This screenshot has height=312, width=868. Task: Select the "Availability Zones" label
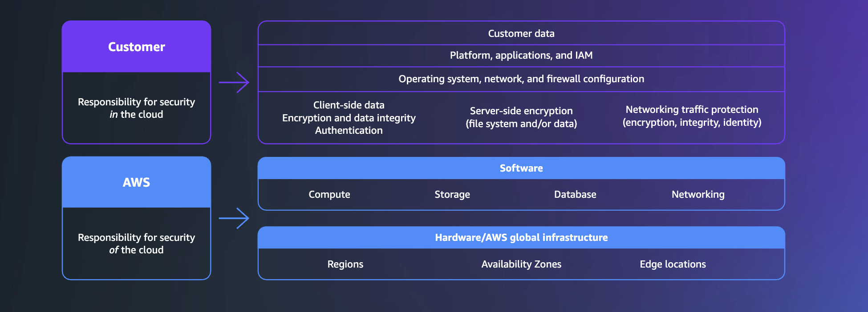coord(521,264)
